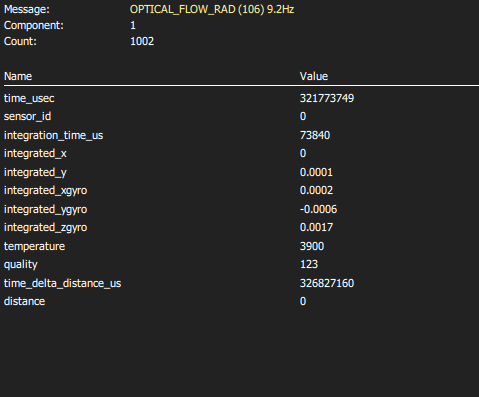
Task: Select the integrated_xgyro field name
Action: point(45,190)
